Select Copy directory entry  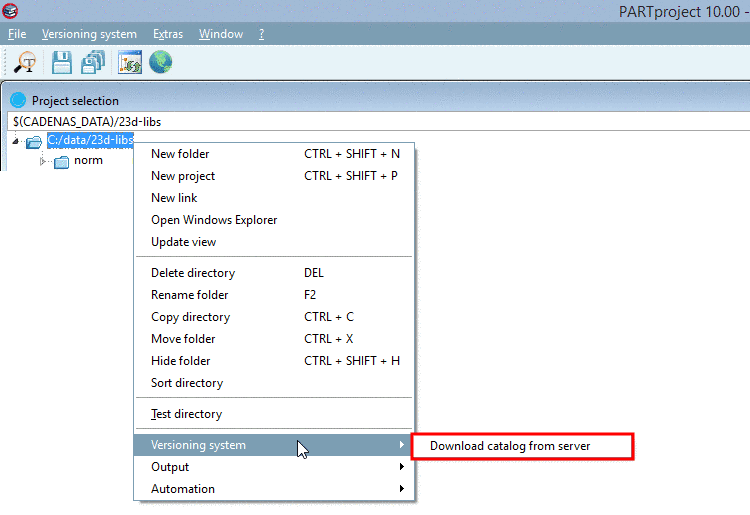[274, 317]
